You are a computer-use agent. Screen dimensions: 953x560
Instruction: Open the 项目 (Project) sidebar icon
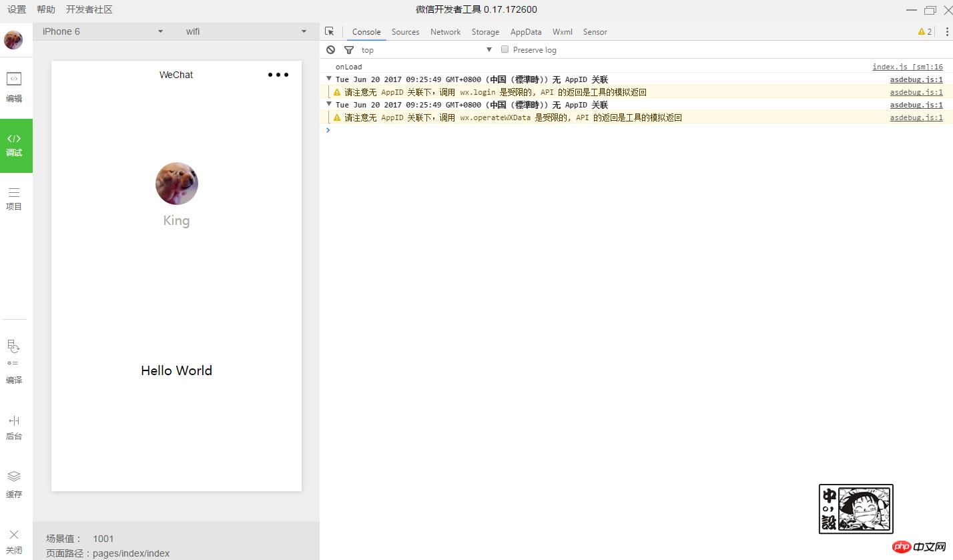click(14, 199)
